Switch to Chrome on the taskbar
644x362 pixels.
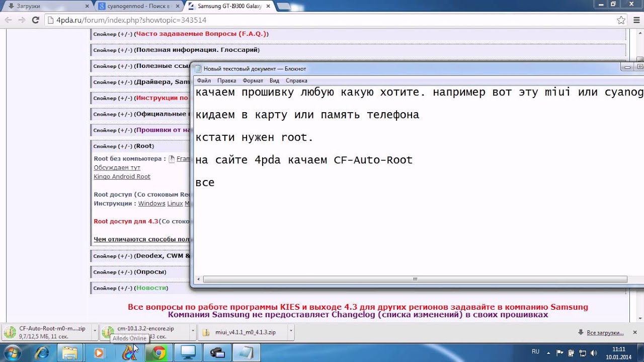tap(158, 353)
